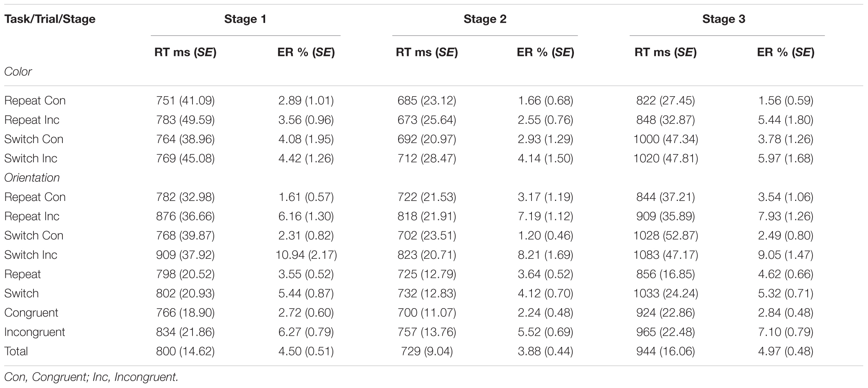The height and width of the screenshot is (388, 868).
Task: Click the Stage 3 column header
Action: [x=724, y=19]
